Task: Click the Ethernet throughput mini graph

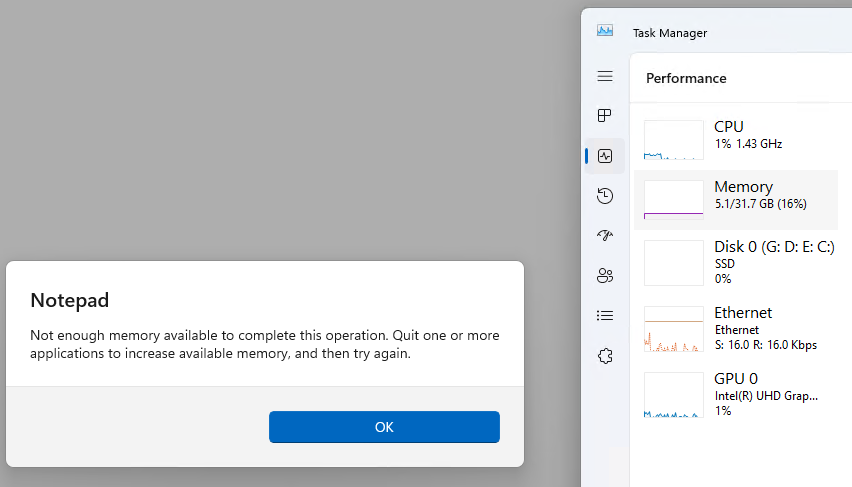Action: click(x=674, y=328)
